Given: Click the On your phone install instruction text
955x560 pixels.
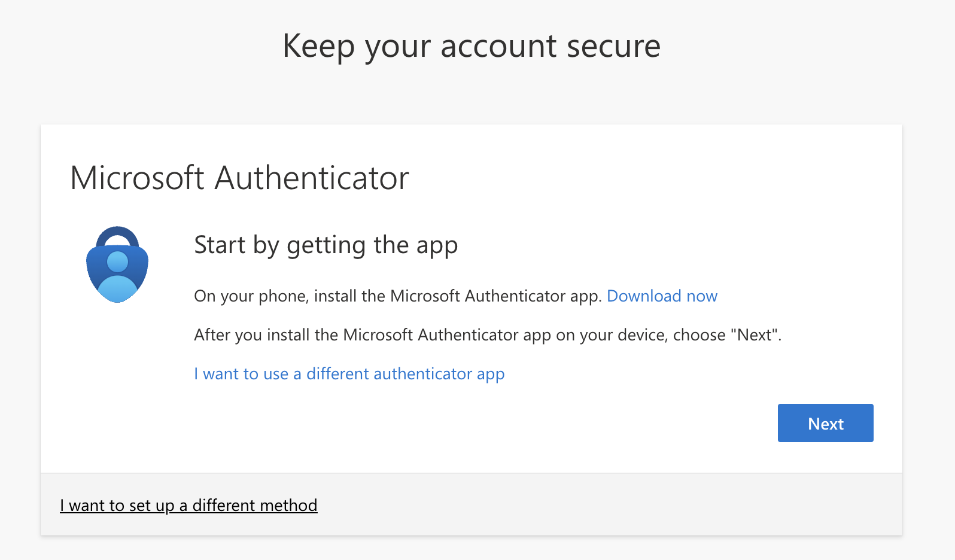Looking at the screenshot, I should [397, 296].
